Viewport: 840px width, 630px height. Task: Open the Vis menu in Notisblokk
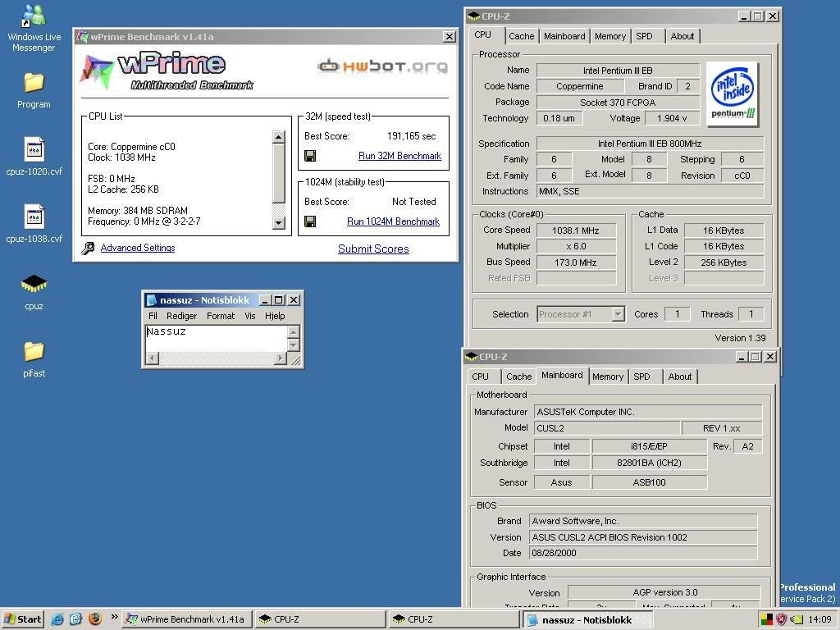click(250, 316)
